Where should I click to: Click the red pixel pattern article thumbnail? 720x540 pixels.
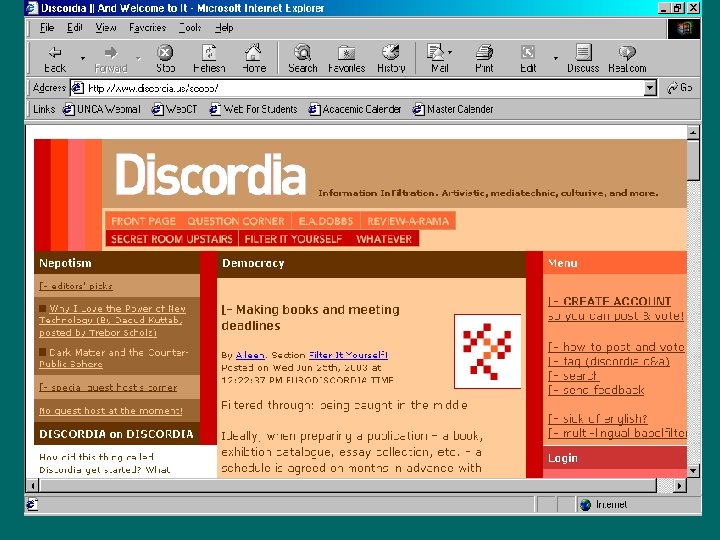point(487,351)
